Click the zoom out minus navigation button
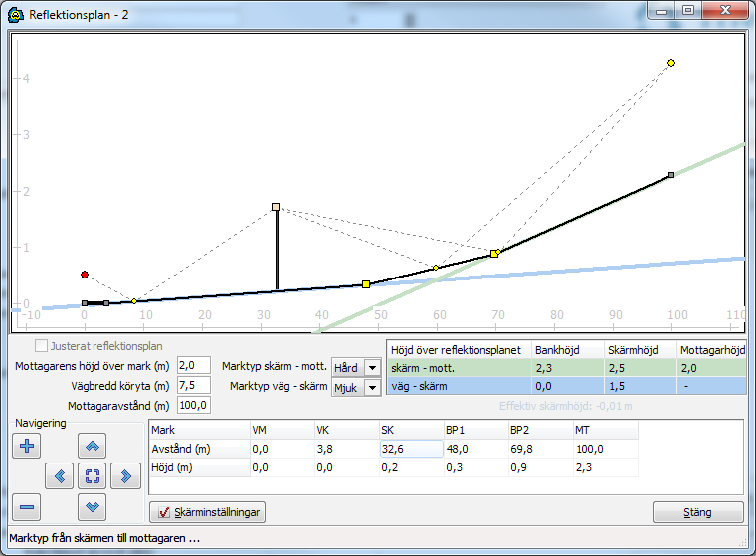Viewport: 756px width, 556px height. click(27, 507)
